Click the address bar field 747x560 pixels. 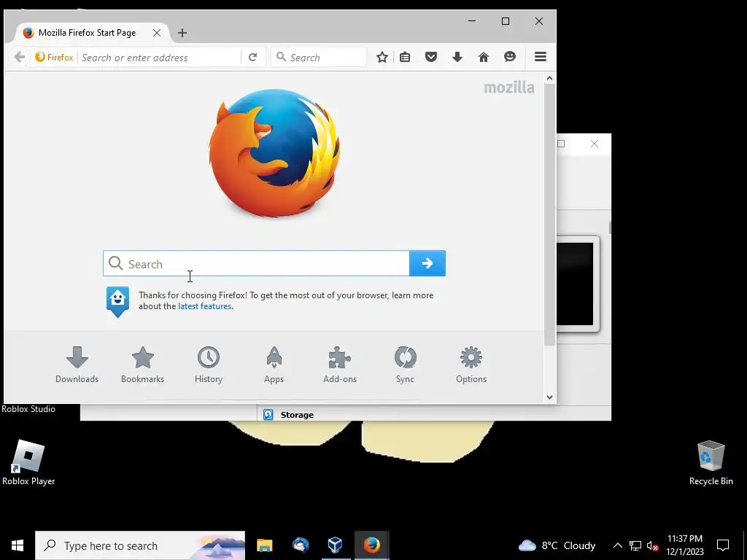(160, 58)
